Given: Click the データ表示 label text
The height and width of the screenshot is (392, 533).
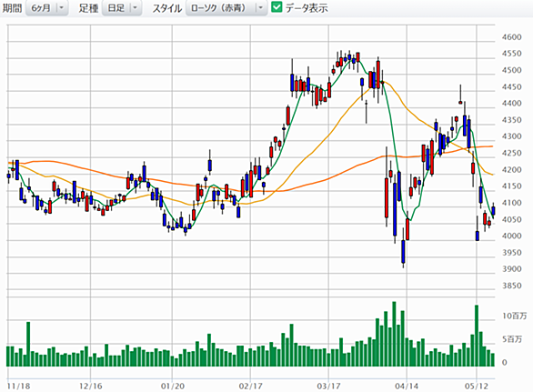Looking at the screenshot, I should [307, 8].
